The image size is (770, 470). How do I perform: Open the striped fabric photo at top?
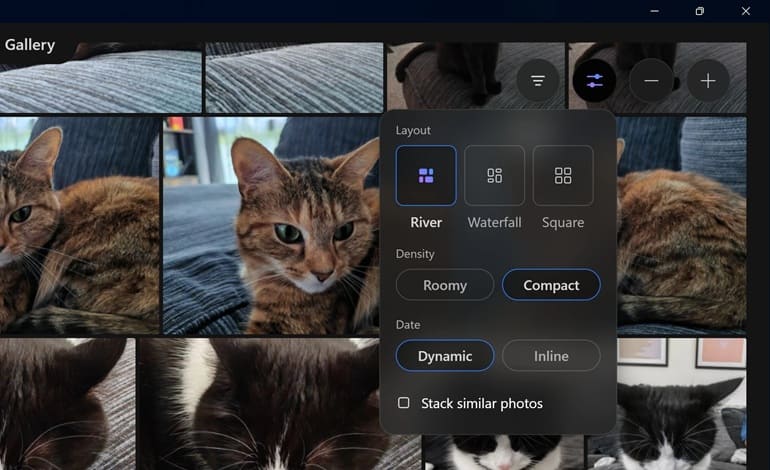(293, 77)
